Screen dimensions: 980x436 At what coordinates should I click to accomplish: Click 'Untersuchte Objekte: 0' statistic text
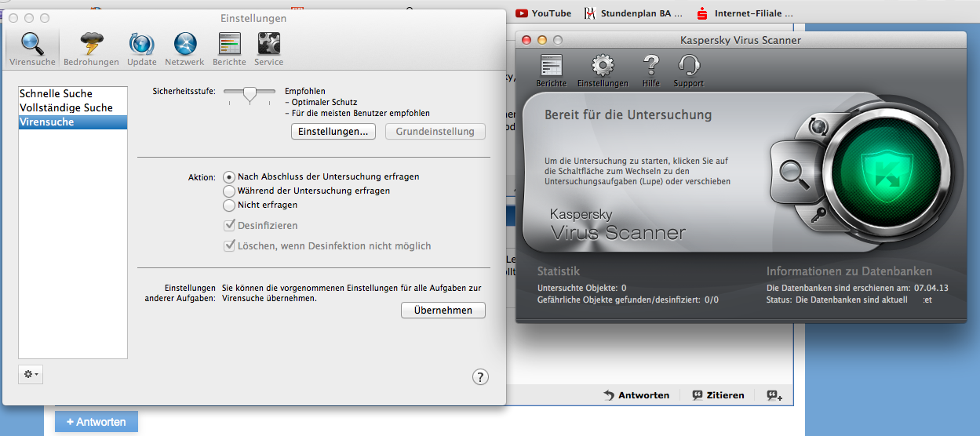click(582, 288)
